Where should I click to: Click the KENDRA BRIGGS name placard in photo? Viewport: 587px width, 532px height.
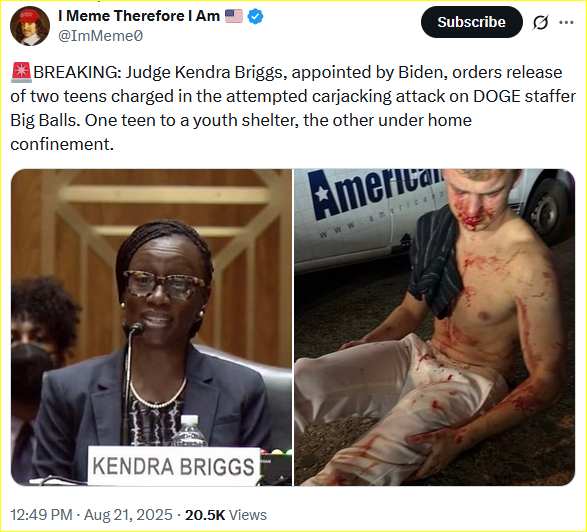click(x=174, y=466)
